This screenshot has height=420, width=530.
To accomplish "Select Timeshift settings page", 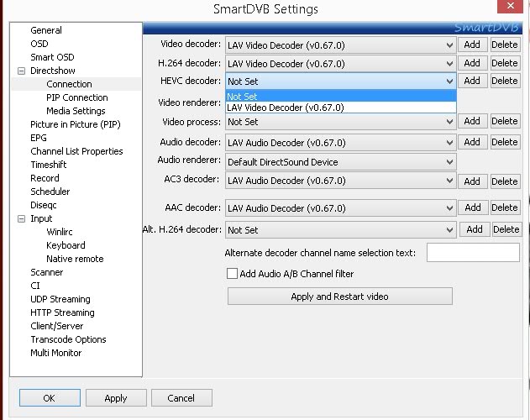I will coord(49,165).
